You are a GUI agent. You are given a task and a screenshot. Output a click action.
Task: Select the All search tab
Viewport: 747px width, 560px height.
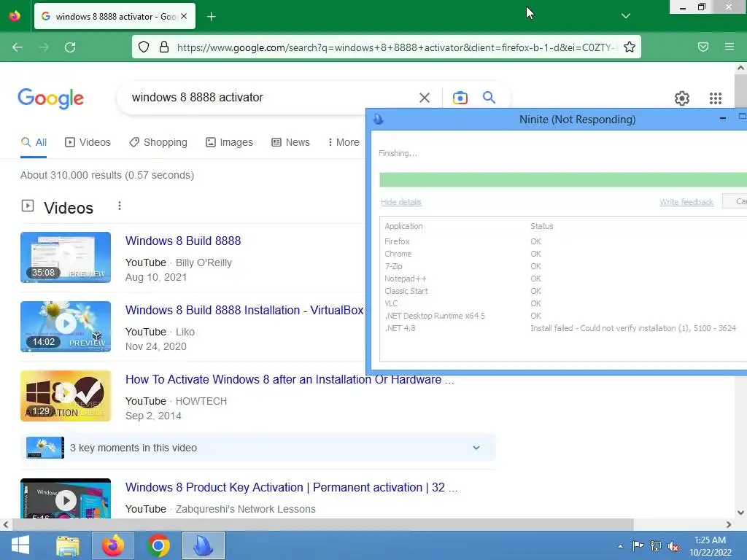point(34,142)
